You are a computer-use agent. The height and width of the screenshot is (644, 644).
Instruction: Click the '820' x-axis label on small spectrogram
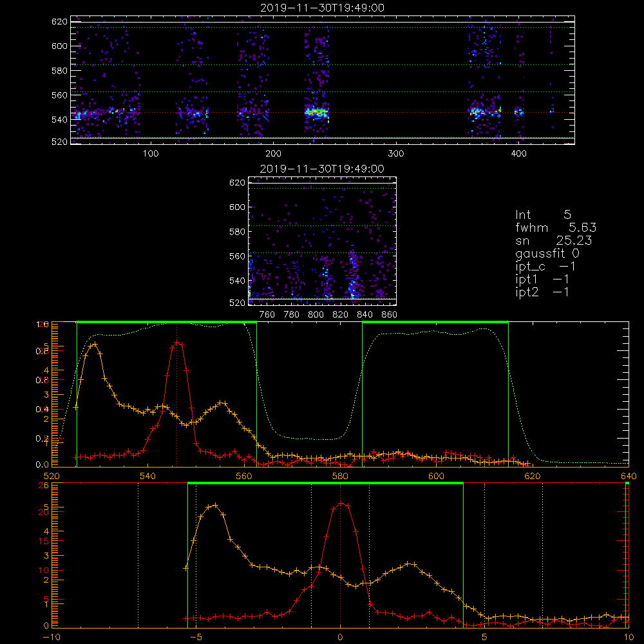tap(341, 315)
